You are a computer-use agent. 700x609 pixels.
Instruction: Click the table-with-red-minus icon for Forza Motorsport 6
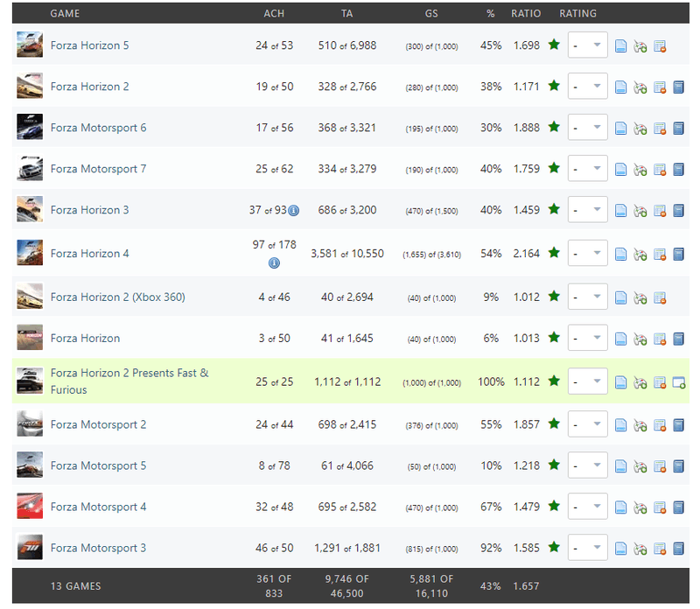click(x=660, y=128)
